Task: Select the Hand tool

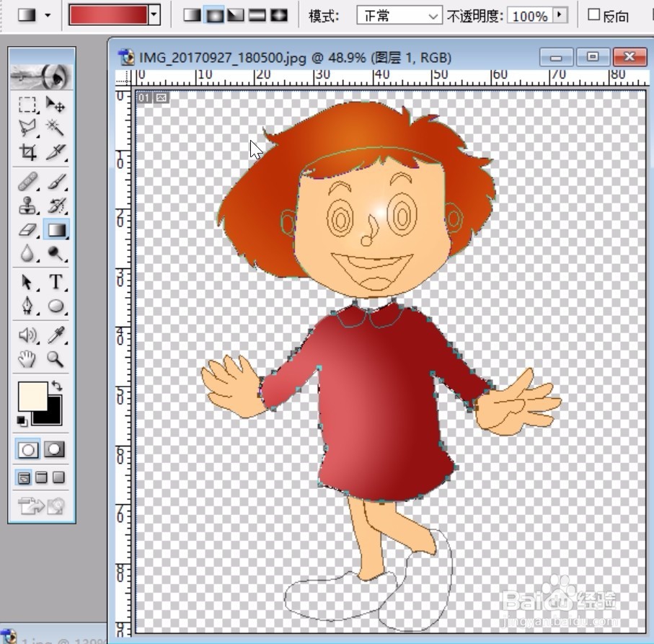Action: click(27, 359)
